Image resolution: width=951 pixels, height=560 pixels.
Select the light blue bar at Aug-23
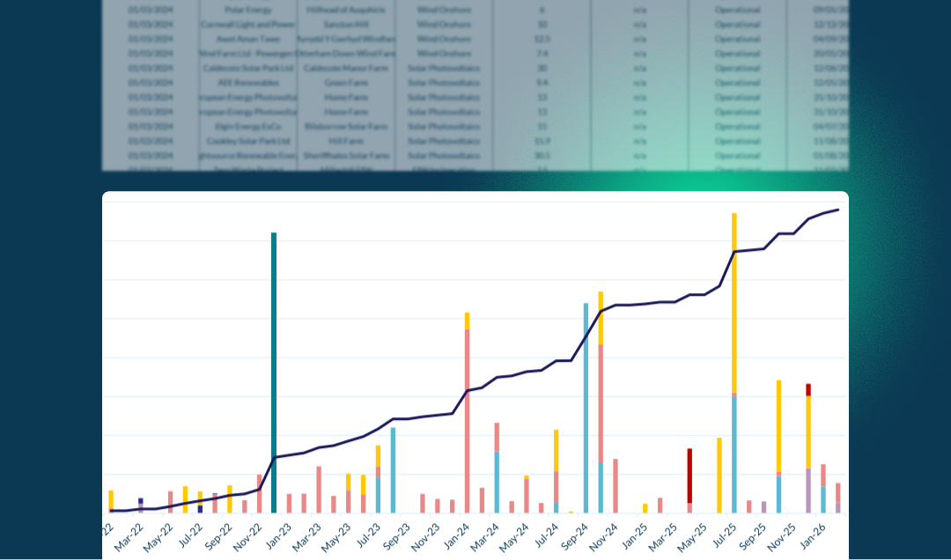tap(393, 470)
